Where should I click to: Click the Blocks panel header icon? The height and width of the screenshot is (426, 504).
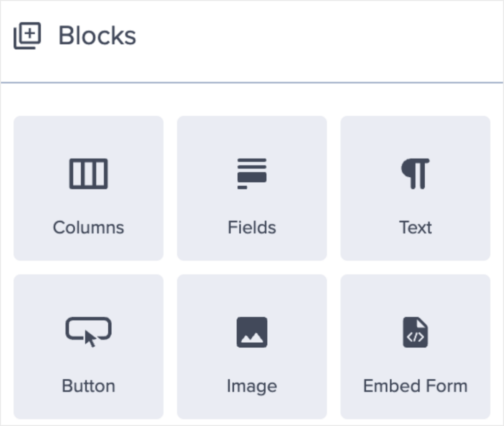click(x=27, y=34)
